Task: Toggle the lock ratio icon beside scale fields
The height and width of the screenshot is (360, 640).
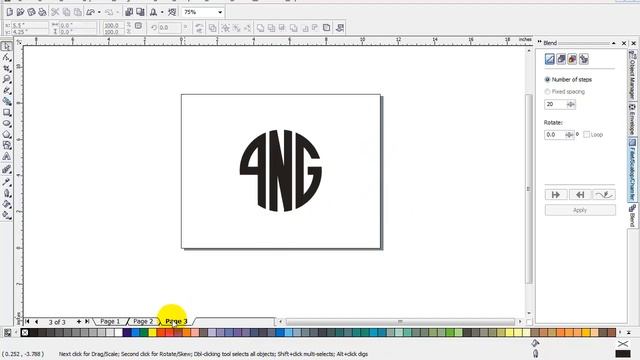Action: [138, 26]
